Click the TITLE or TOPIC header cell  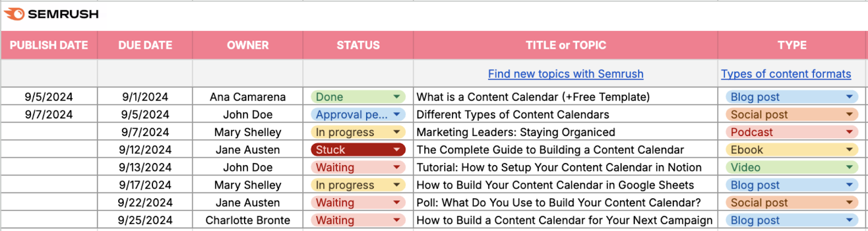pyautogui.click(x=565, y=45)
